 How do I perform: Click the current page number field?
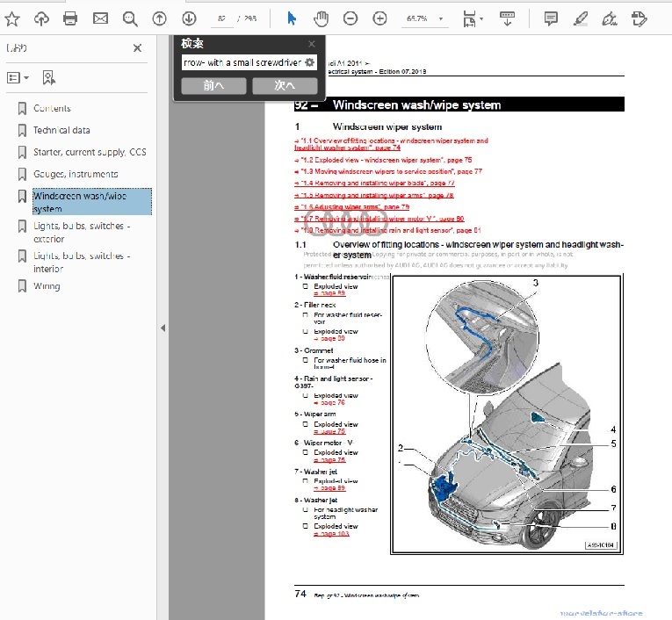[221, 18]
